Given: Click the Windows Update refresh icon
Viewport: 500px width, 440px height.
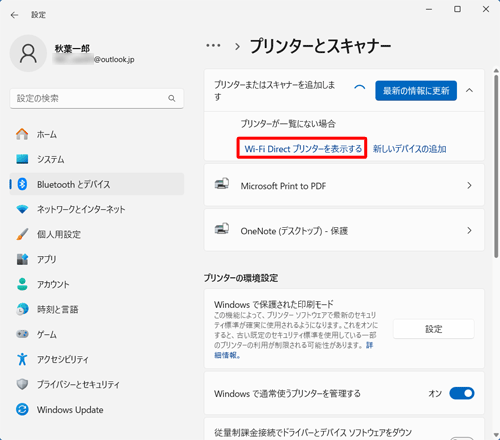Looking at the screenshot, I should [x=22, y=409].
